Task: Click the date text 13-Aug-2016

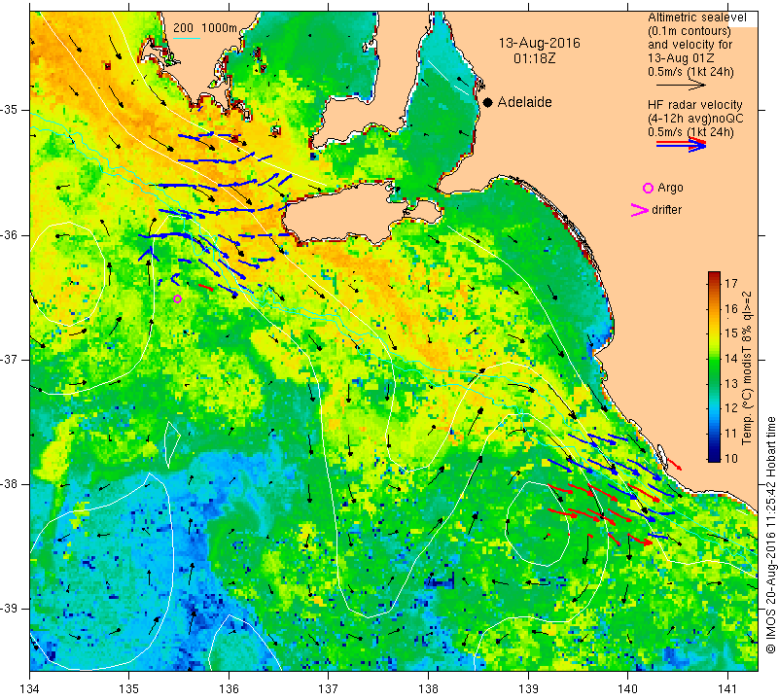Action: point(540,43)
